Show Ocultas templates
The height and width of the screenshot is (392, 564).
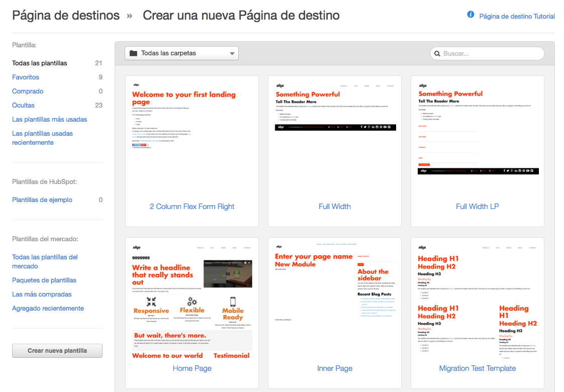click(23, 106)
